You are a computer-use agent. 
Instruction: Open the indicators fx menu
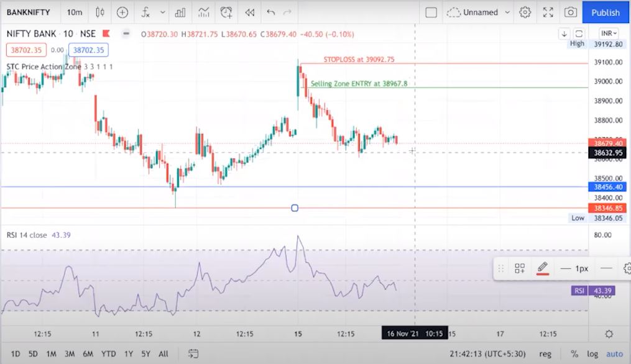(145, 12)
